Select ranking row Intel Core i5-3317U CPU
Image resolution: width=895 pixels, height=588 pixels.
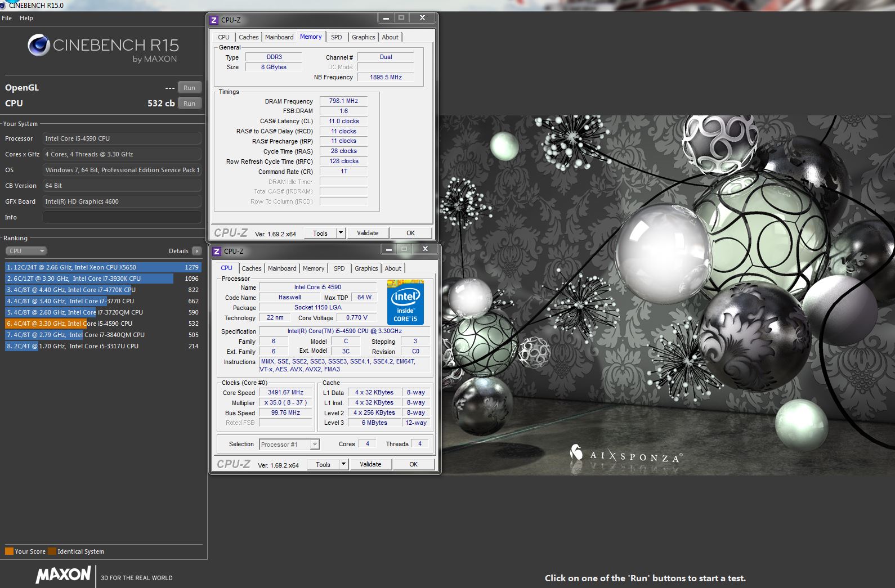103,346
